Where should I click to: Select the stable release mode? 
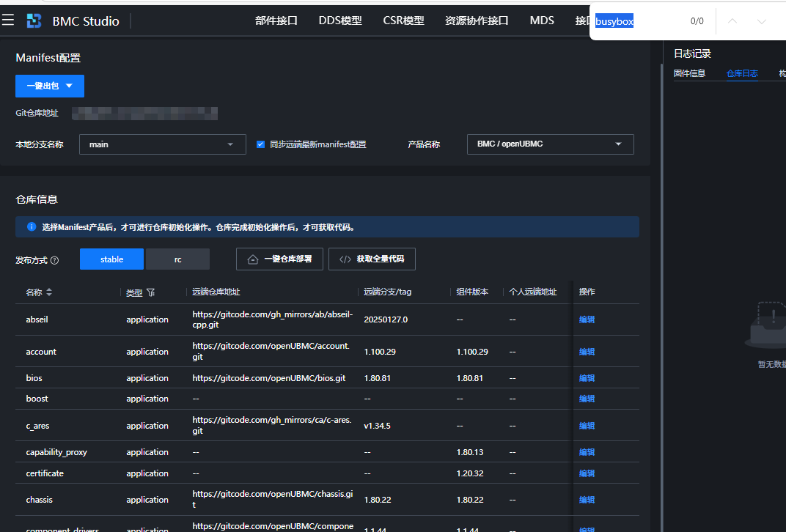point(111,259)
